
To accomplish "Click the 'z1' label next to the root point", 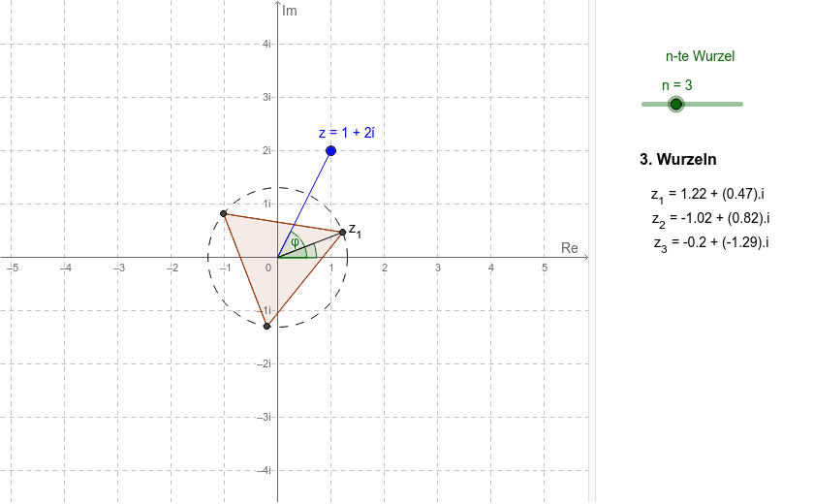I will (x=355, y=230).
